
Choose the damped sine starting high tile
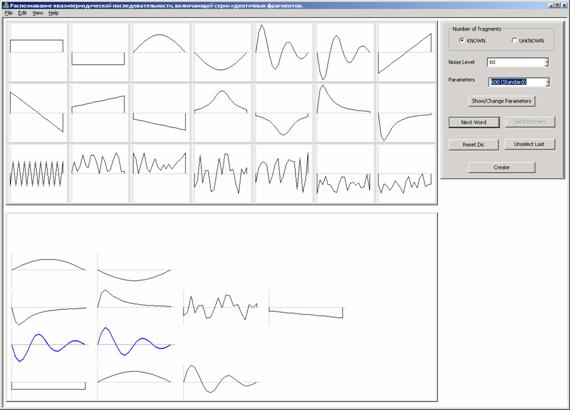pyautogui.click(x=282, y=52)
